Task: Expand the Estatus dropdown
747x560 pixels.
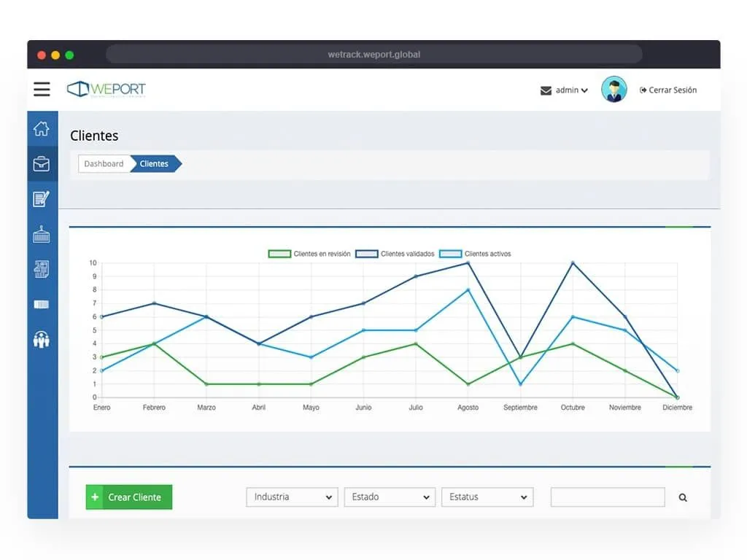Action: [x=487, y=497]
